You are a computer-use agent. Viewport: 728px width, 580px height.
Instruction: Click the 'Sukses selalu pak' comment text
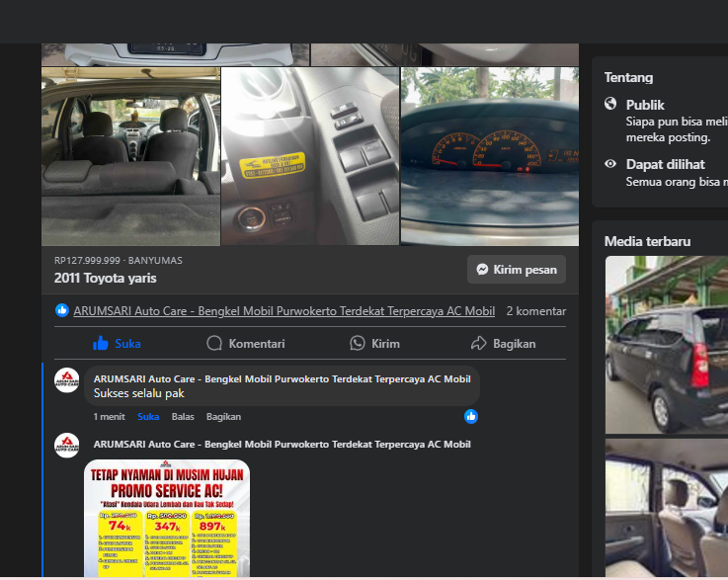tap(139, 393)
